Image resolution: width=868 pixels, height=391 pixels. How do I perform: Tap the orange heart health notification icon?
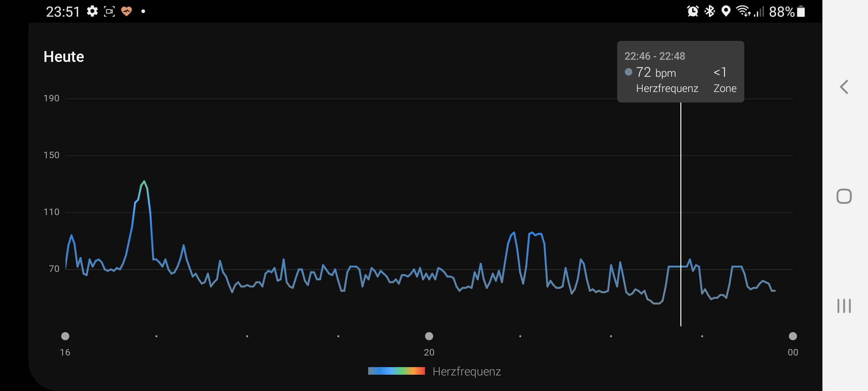click(126, 12)
